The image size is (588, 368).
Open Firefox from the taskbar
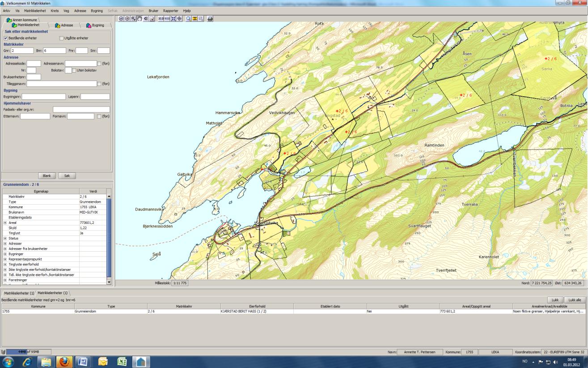point(65,362)
